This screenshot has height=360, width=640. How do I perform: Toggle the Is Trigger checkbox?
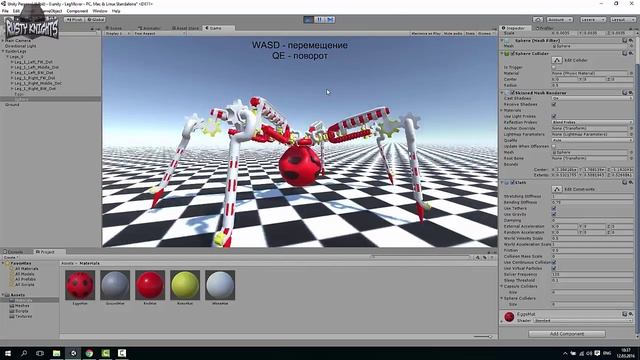(x=554, y=67)
